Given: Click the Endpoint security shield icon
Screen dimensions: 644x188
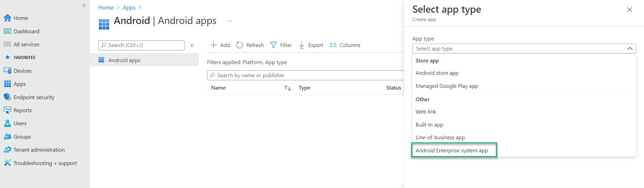Looking at the screenshot, I should point(8,97).
